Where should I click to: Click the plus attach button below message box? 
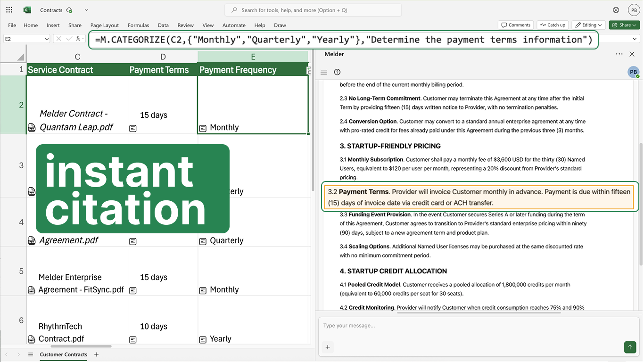point(328,347)
